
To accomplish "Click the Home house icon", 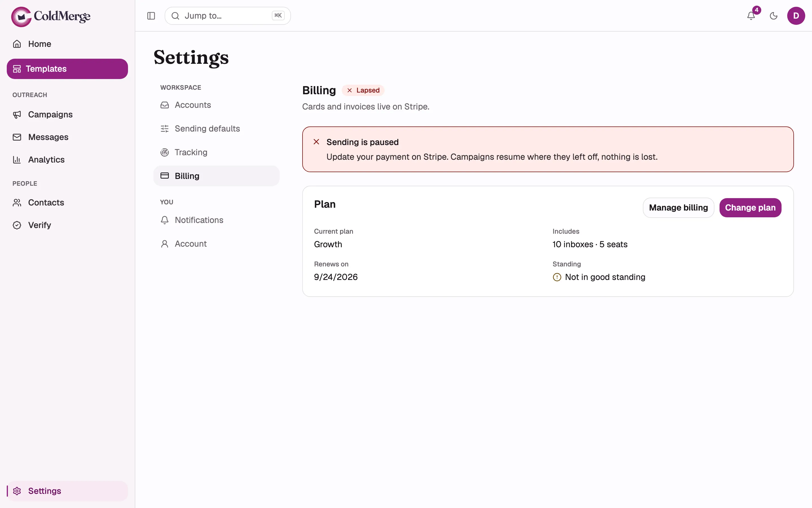I will pyautogui.click(x=17, y=44).
